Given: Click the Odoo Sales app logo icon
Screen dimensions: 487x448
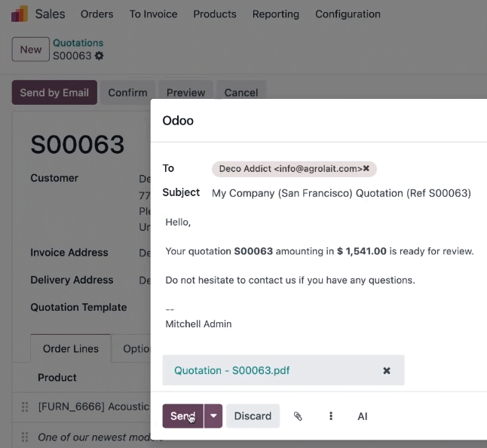Looking at the screenshot, I should click(x=20, y=14).
